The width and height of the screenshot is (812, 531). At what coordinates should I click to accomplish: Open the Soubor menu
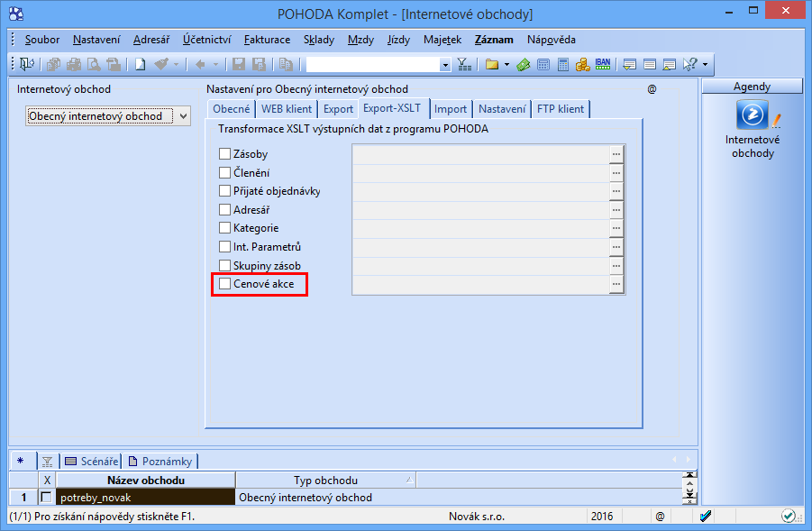(42, 40)
